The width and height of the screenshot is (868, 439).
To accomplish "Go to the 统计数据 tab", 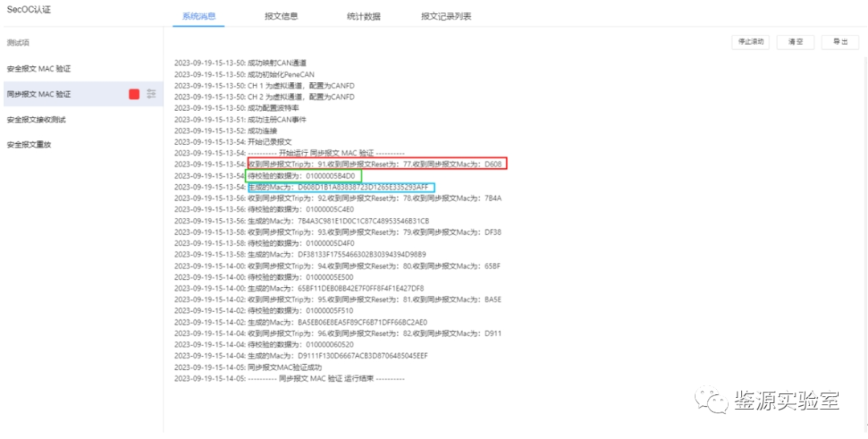I will pyautogui.click(x=364, y=16).
